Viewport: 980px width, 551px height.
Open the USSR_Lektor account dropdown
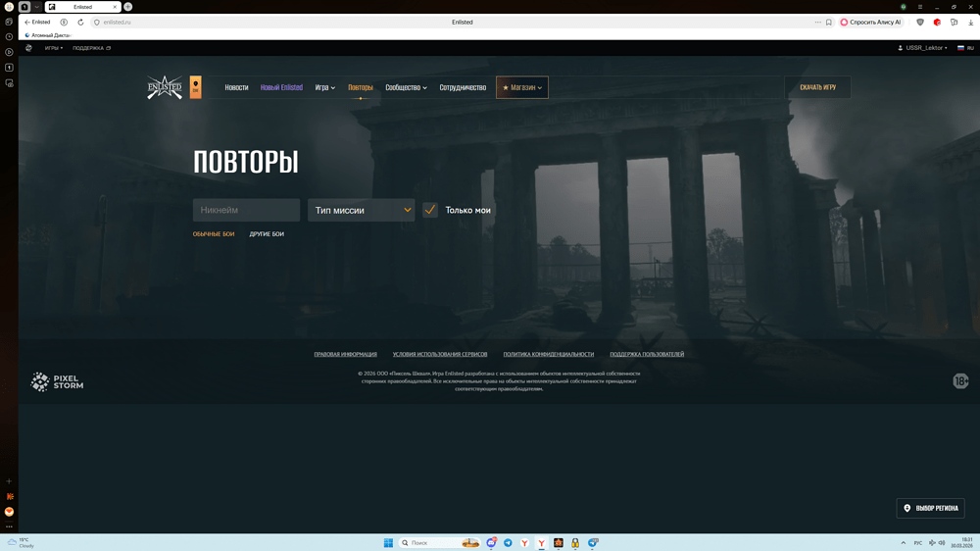pos(923,48)
